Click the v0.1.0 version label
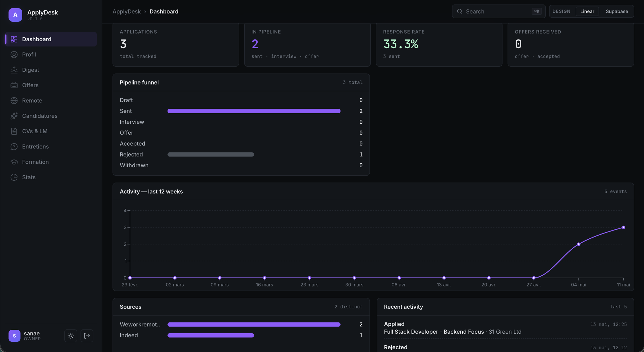 click(35, 19)
